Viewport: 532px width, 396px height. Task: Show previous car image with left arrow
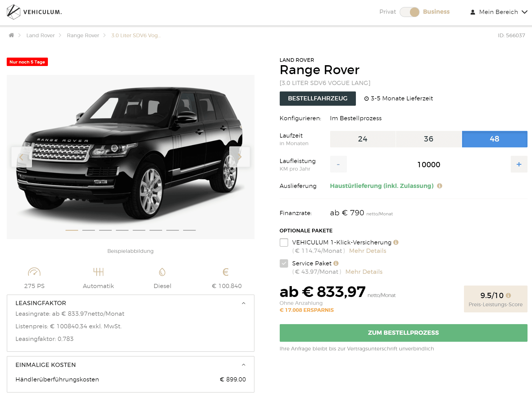(x=22, y=157)
